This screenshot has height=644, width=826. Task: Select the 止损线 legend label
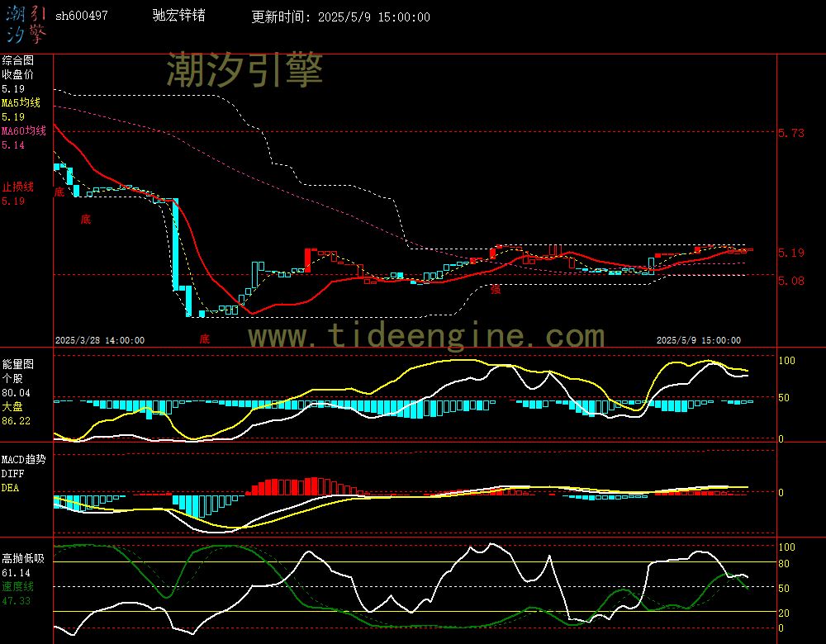17,187
